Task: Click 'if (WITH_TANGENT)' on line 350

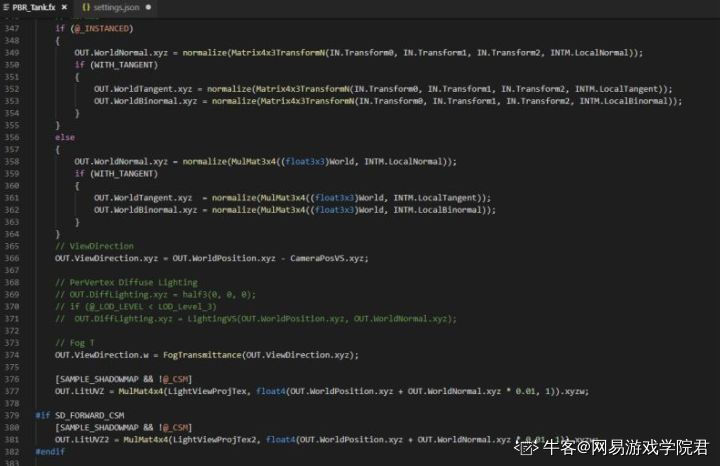Action: [116, 65]
